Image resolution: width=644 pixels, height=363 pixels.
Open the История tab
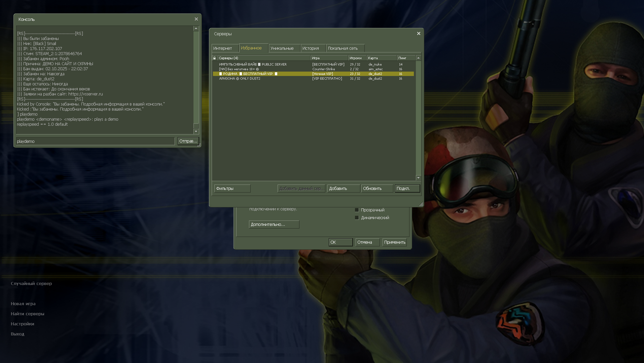[313, 48]
